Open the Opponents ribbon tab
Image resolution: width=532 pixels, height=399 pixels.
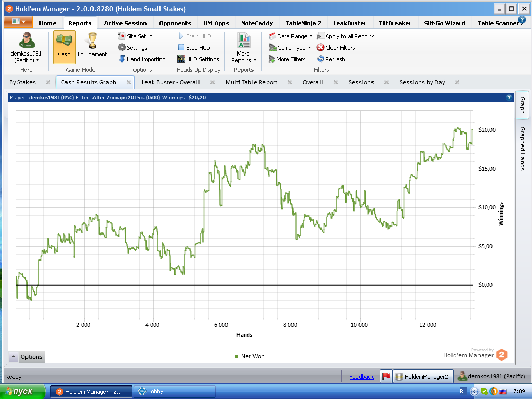pos(175,23)
